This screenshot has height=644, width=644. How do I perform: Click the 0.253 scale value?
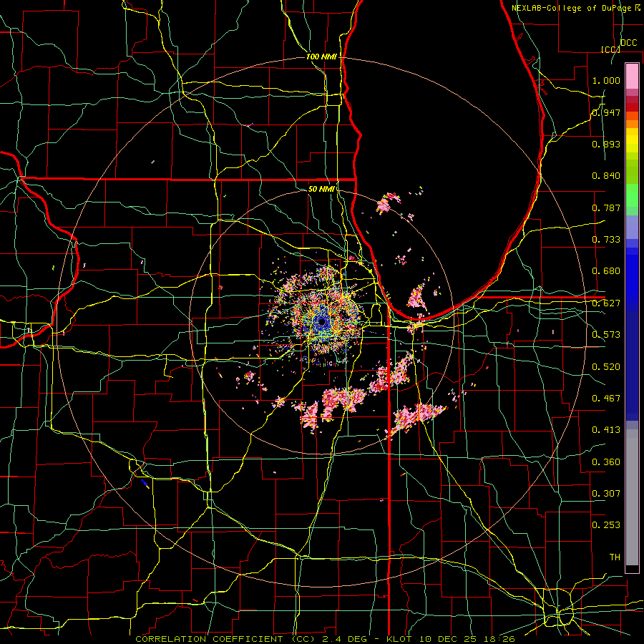[x=606, y=525]
